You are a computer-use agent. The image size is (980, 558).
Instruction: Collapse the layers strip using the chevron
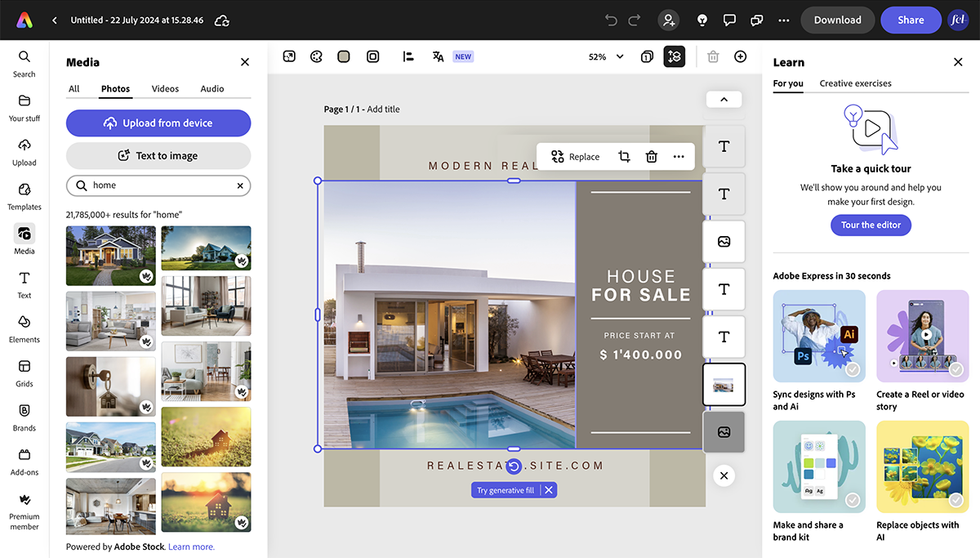coord(724,99)
